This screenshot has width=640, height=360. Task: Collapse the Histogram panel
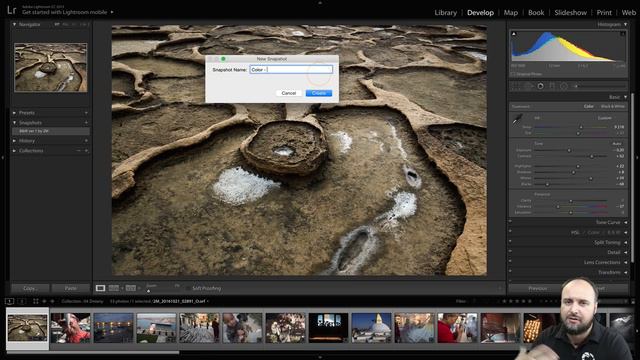point(625,24)
